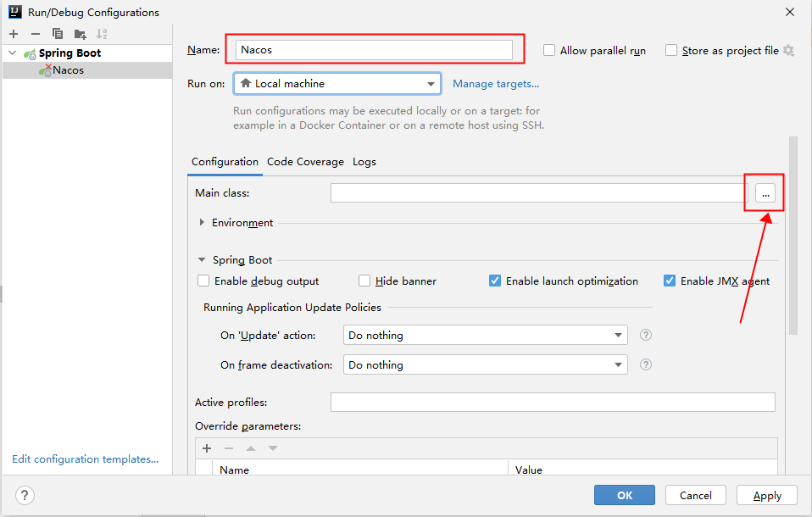Collapse the Spring Boot tree node
The width and height of the screenshot is (812, 517).
13,53
